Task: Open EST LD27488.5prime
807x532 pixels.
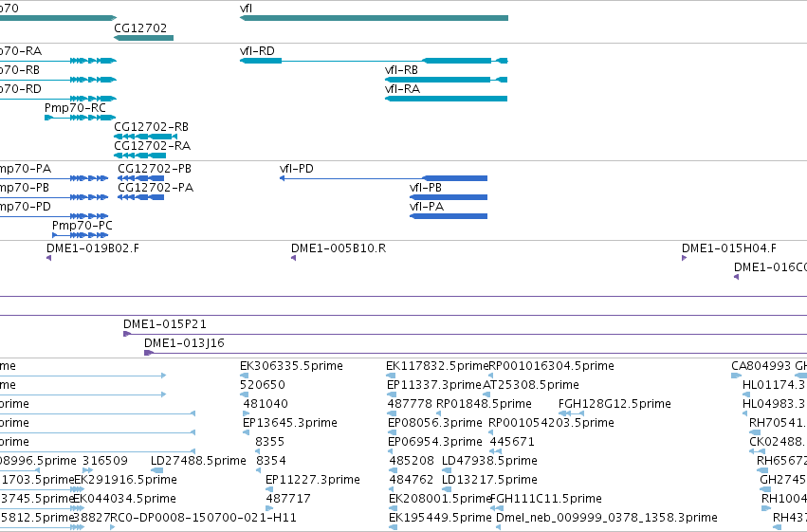Action: [198, 461]
